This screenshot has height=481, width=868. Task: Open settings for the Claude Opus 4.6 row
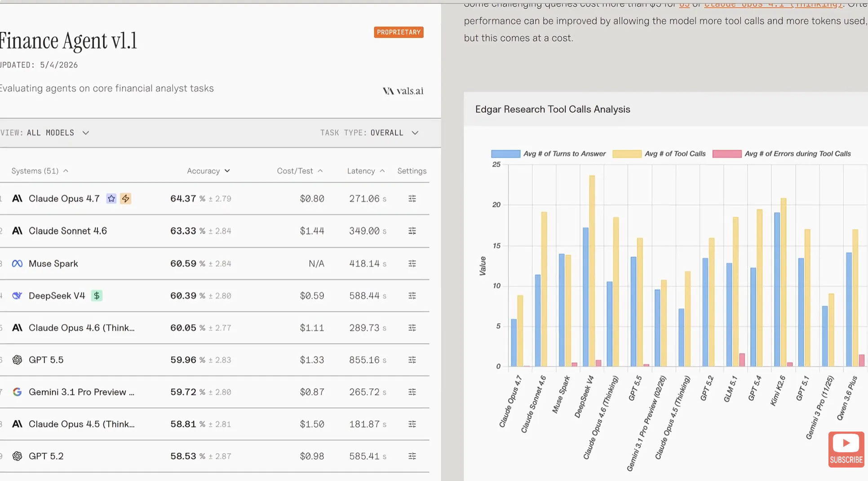point(412,328)
